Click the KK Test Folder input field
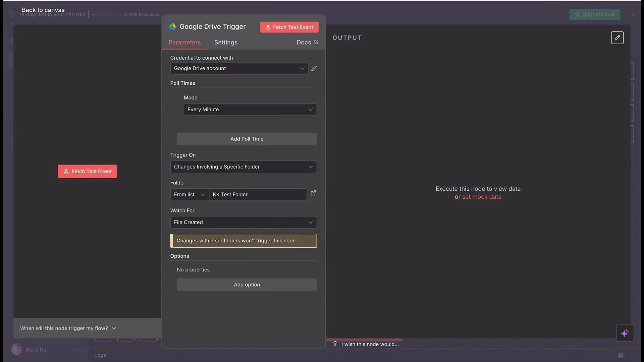Screen dimensions: 644x362 [258, 195]
